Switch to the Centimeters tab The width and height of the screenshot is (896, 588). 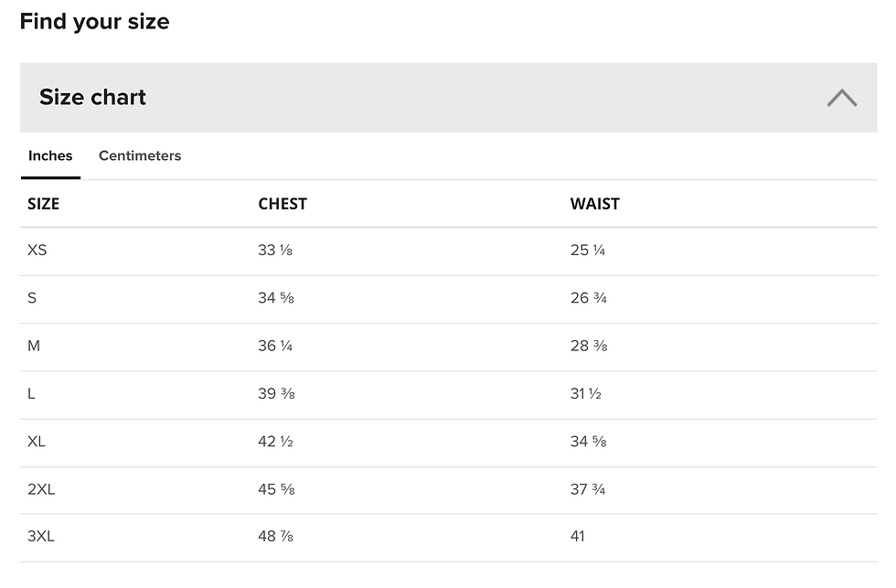140,155
